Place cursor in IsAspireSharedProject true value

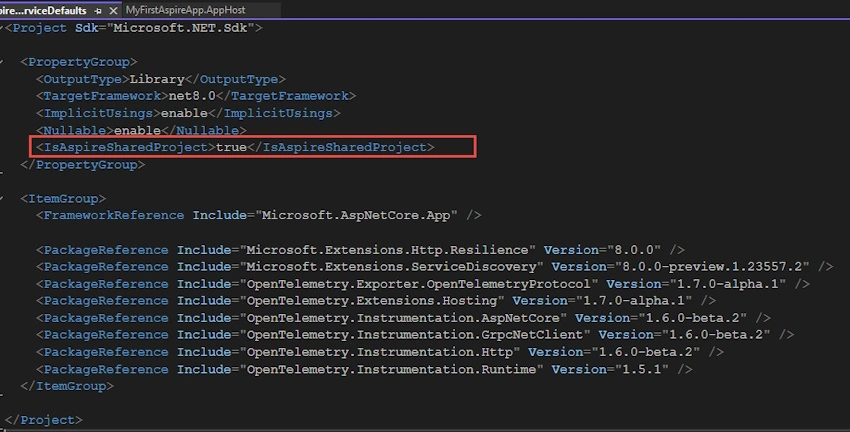point(231,147)
